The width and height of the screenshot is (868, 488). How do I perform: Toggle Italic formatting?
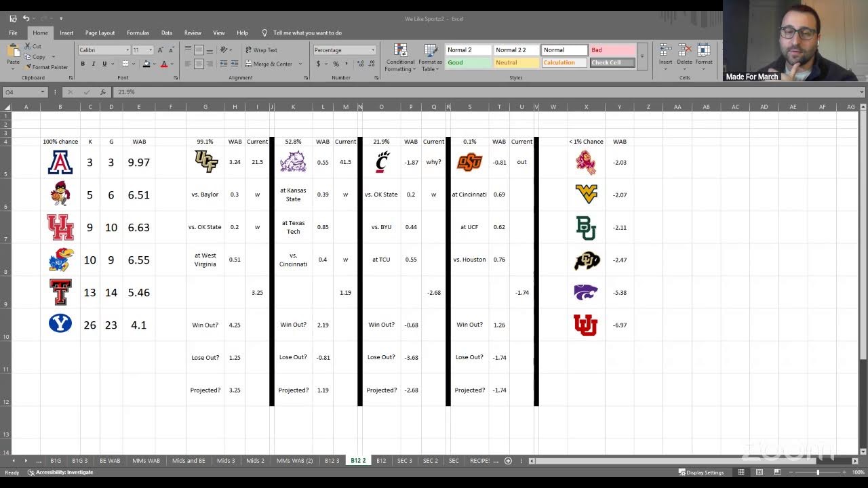(x=94, y=64)
